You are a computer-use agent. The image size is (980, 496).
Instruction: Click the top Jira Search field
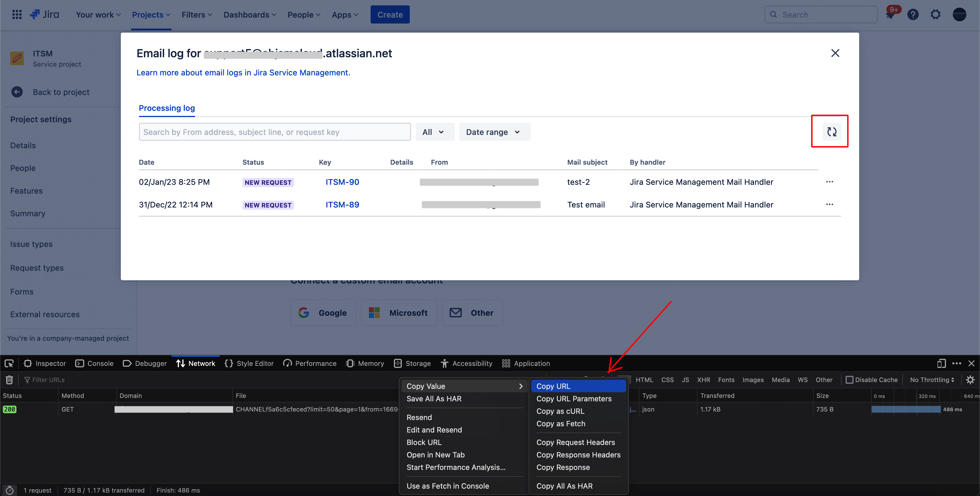(x=821, y=14)
